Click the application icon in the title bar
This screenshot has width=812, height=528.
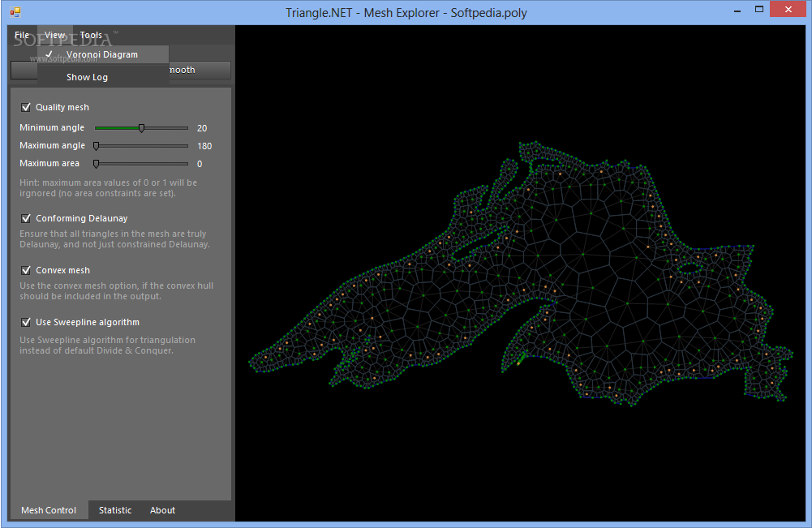pos(15,11)
